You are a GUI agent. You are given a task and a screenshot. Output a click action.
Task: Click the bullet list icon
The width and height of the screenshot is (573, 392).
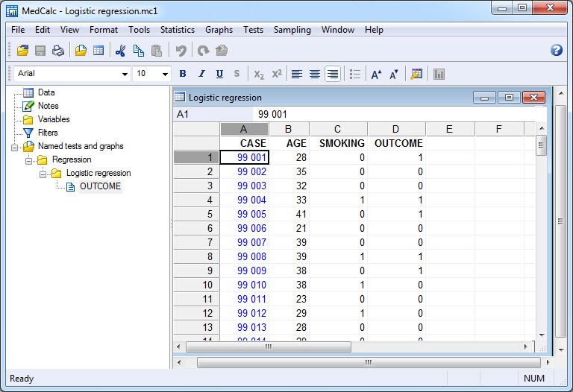coord(355,74)
